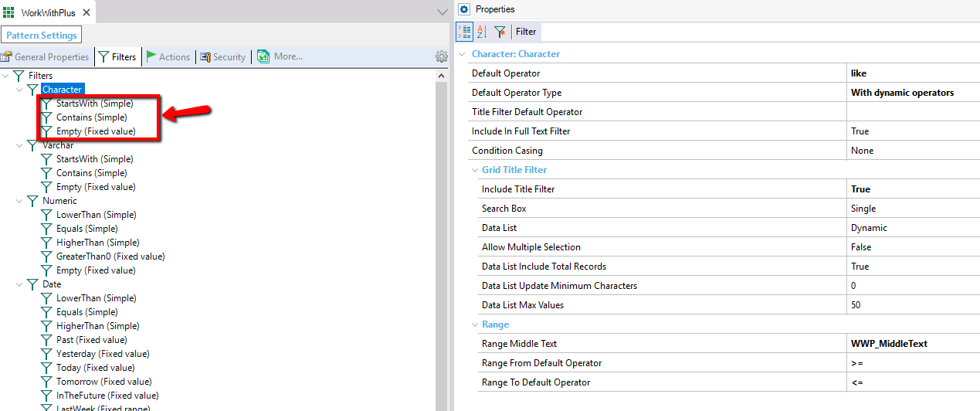Select the Numeric tree node
Screen dimensions: 980x411
(59, 201)
